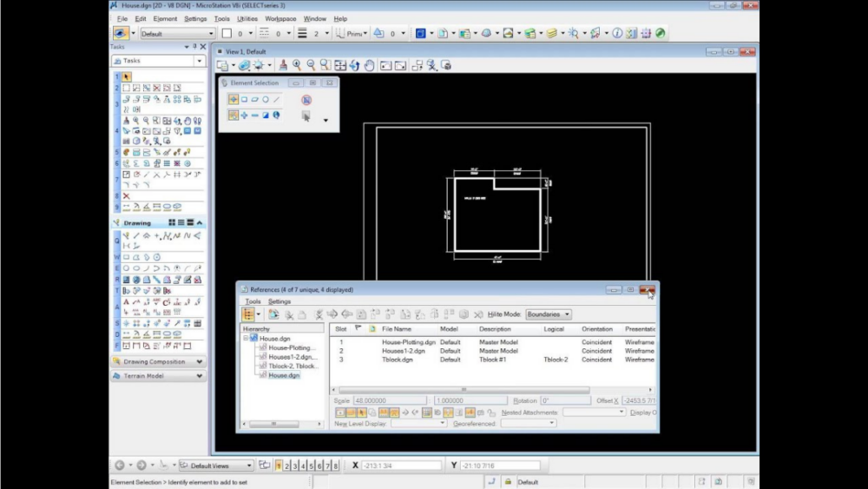Select the Line selection method icon

pyautogui.click(x=277, y=100)
